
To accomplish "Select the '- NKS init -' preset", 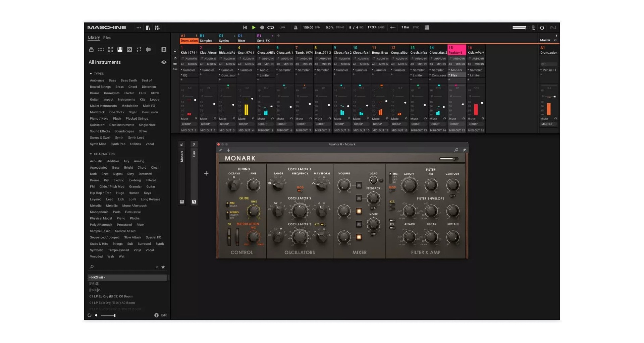I will click(x=127, y=277).
